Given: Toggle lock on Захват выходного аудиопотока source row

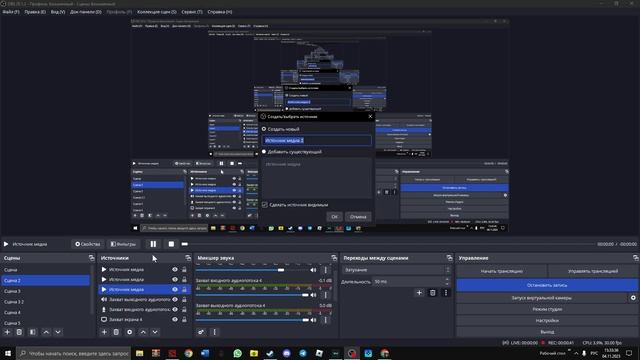Looking at the screenshot, I should click(184, 300).
